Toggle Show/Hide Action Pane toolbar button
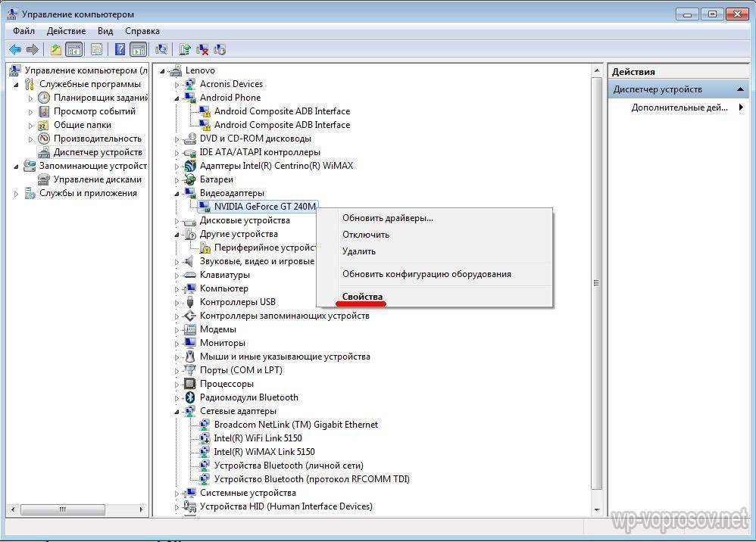 138,50
